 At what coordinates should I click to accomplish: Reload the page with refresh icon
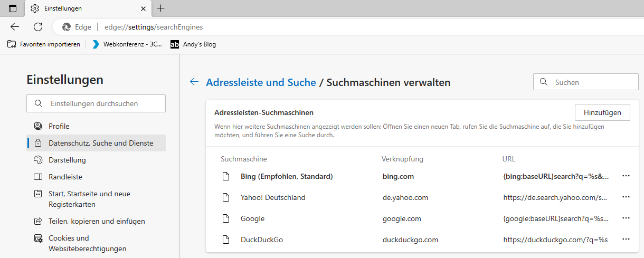pos(38,27)
